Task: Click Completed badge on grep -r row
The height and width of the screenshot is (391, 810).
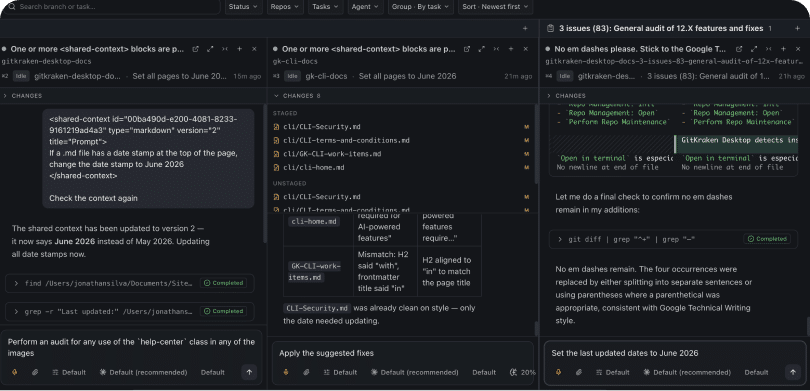Action: click(223, 311)
